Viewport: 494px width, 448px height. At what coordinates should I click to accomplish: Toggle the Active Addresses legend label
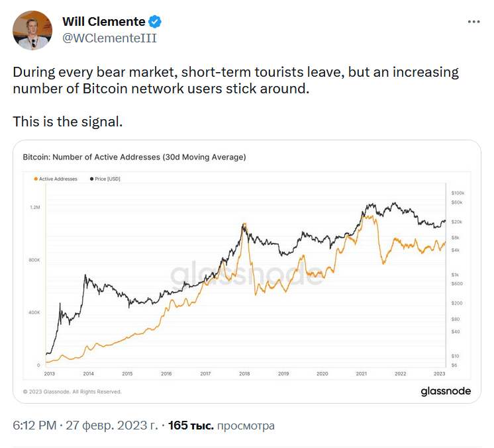point(58,179)
